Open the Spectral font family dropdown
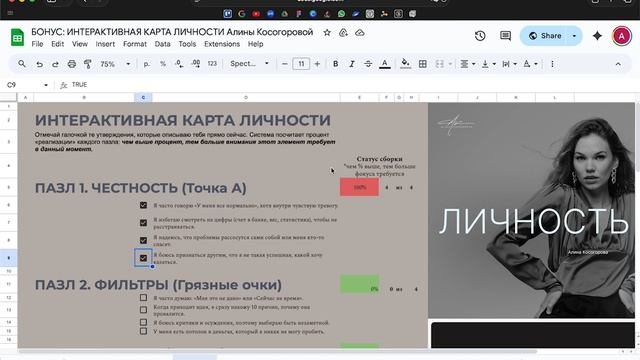This screenshot has height=360, width=640. tap(249, 64)
